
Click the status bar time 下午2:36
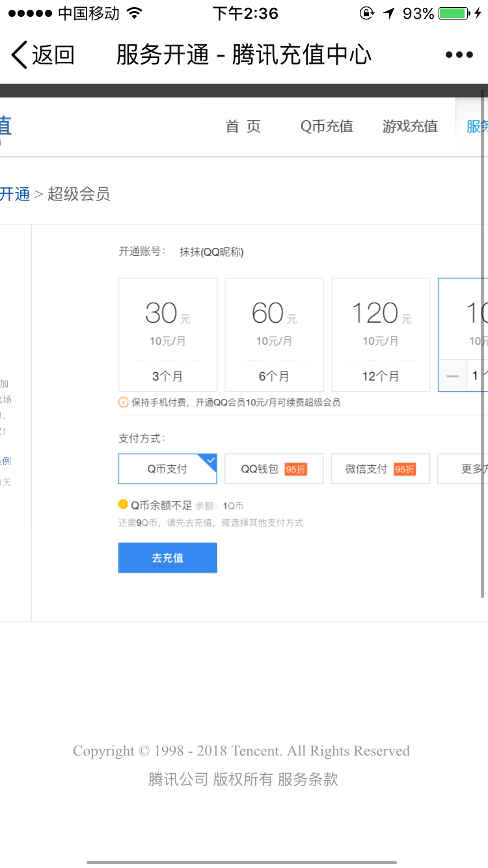(x=245, y=13)
